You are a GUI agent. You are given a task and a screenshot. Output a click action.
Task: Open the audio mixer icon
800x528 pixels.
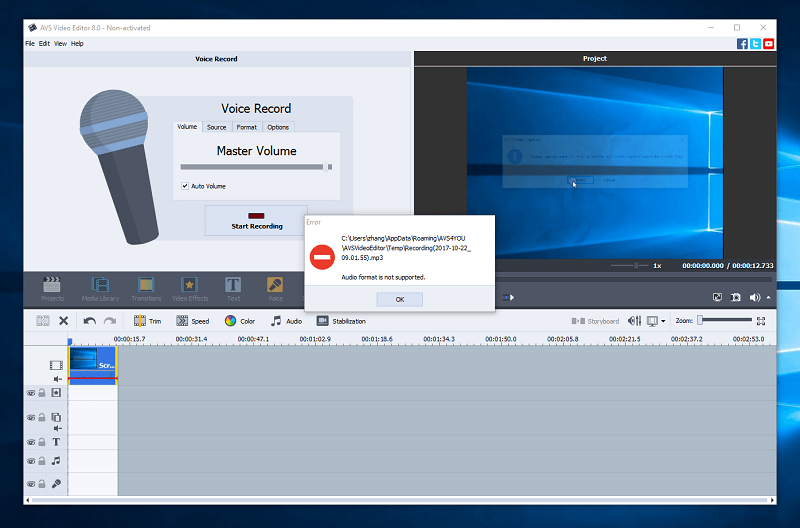634,321
